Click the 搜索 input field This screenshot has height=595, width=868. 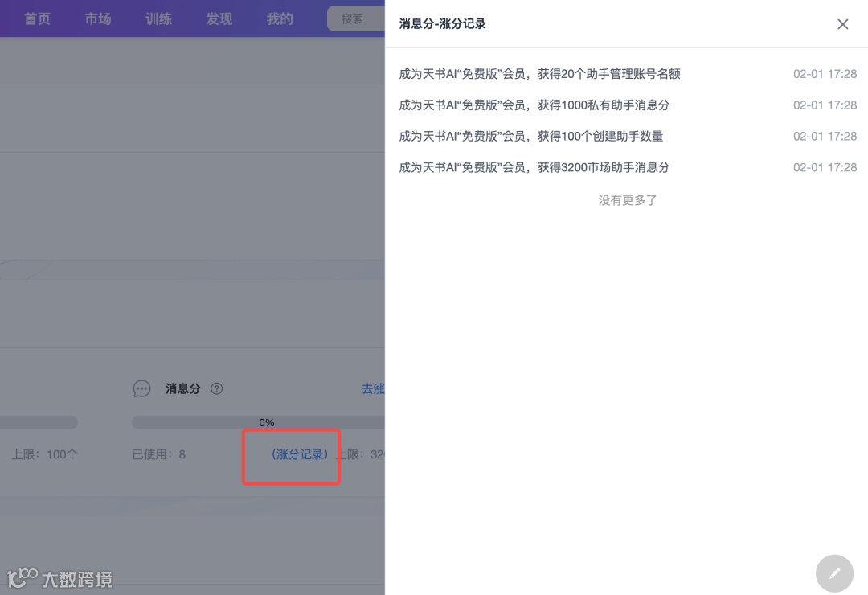[356, 18]
